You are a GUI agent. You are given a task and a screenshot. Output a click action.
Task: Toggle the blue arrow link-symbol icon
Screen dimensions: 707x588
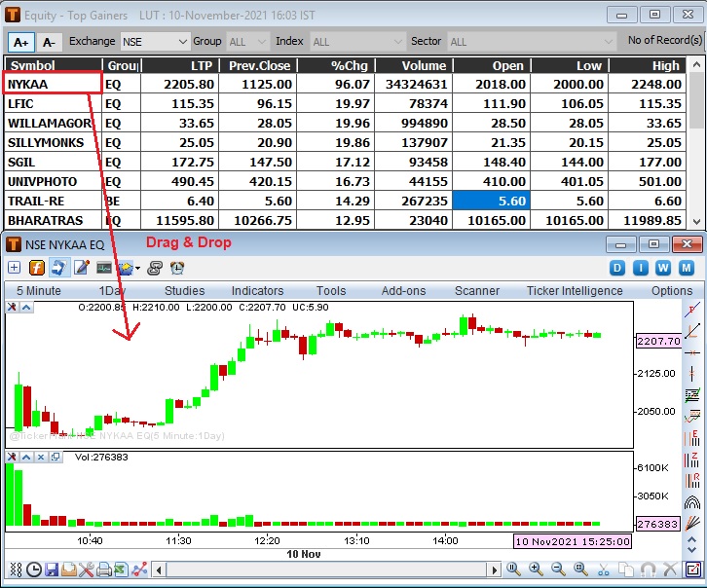(x=58, y=268)
